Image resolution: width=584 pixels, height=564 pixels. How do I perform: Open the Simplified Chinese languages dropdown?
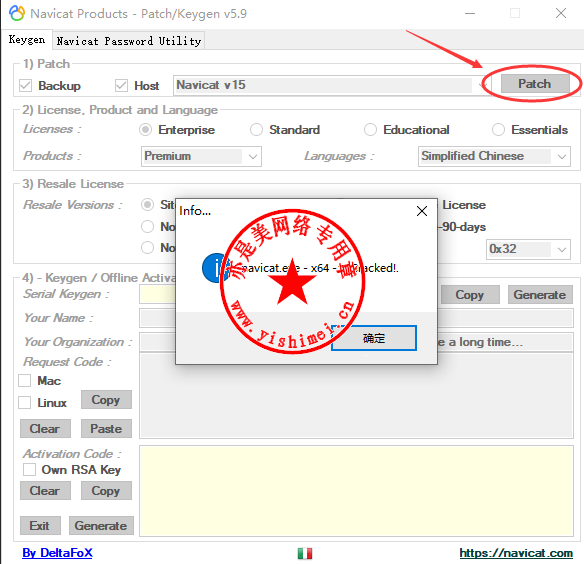(x=494, y=156)
